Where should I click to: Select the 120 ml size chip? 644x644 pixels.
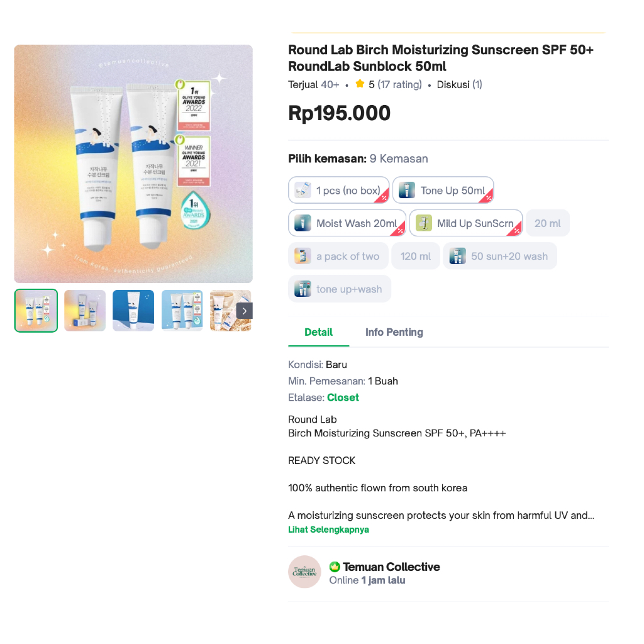[x=416, y=256]
